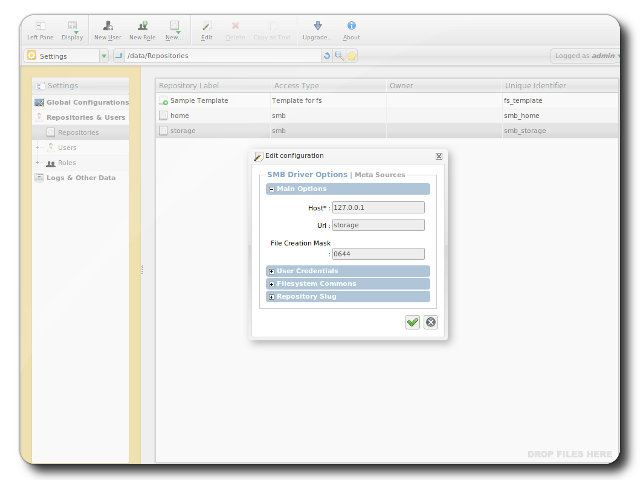The image size is (640, 480).
Task: Open the Display toolbar menu
Action: click(72, 27)
